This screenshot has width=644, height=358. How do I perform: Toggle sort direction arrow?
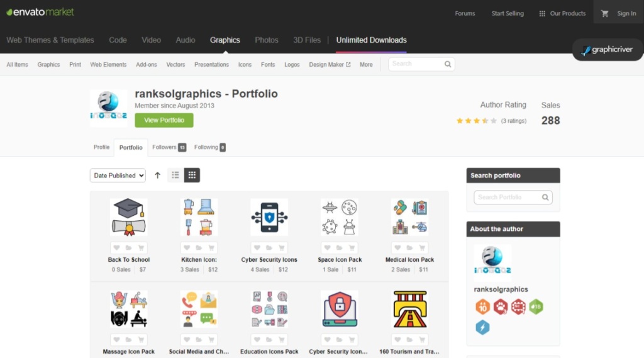[x=157, y=176]
